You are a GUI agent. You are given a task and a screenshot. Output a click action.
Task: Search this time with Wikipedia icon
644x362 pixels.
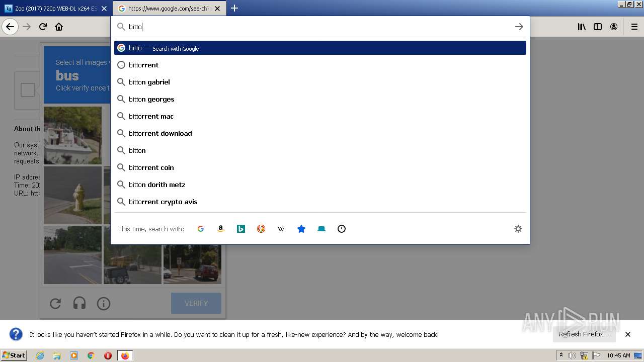pyautogui.click(x=281, y=229)
